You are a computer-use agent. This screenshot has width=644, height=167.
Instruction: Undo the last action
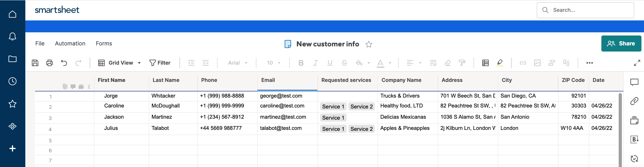pos(64,63)
